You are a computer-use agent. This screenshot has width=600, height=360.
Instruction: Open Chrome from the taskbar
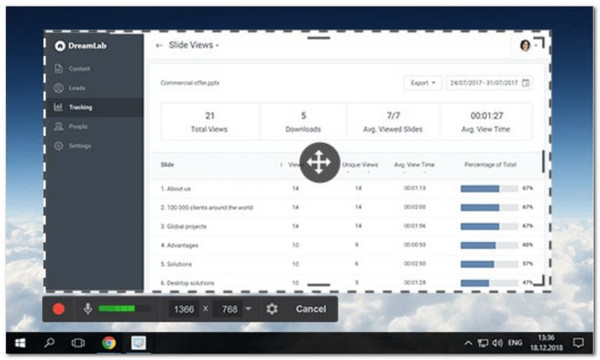[109, 343]
